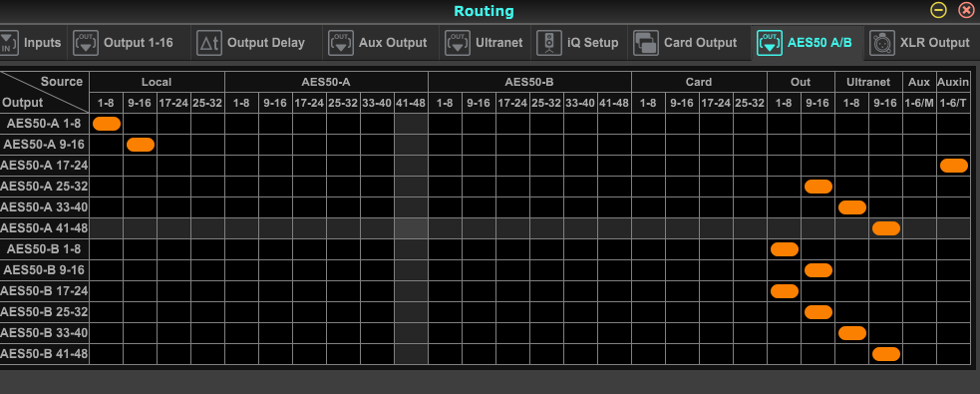The width and height of the screenshot is (980, 394).
Task: Route Local 17-24 to AES50-A 1-8
Action: pos(173,124)
